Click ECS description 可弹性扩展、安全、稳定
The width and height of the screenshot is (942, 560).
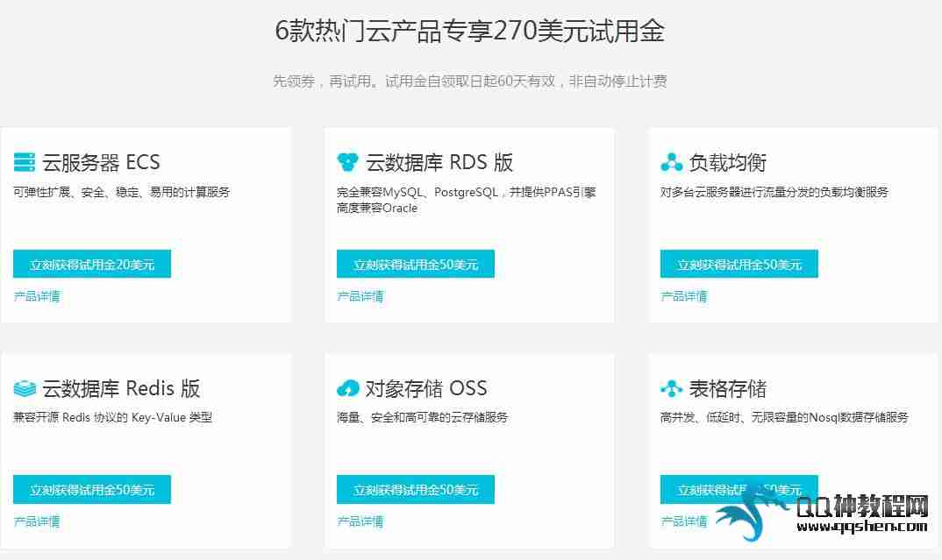coord(121,192)
